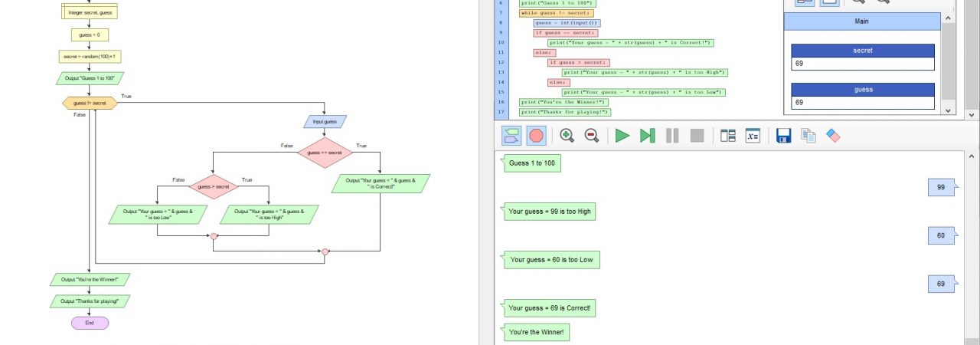Copy console output to clipboard
The image size is (980, 345).
(808, 136)
